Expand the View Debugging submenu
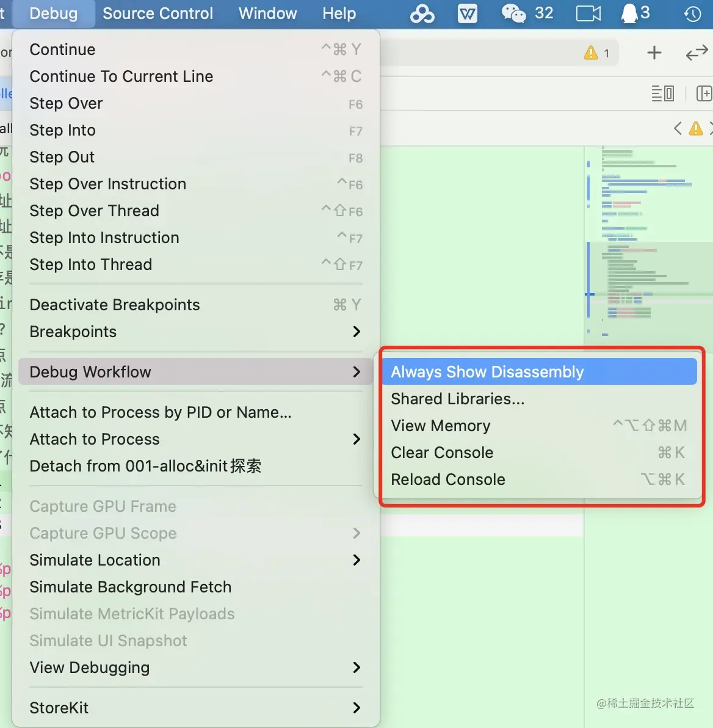Screen dimensions: 713x728 point(195,668)
